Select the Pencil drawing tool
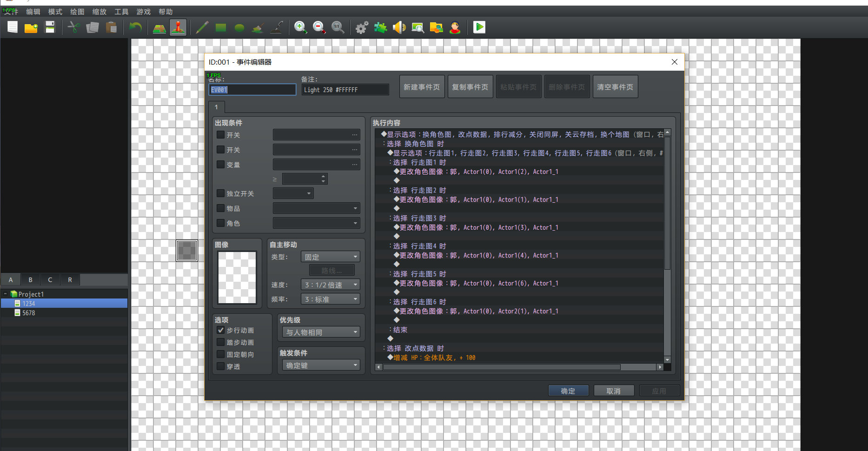The height and width of the screenshot is (451, 868). (x=202, y=27)
